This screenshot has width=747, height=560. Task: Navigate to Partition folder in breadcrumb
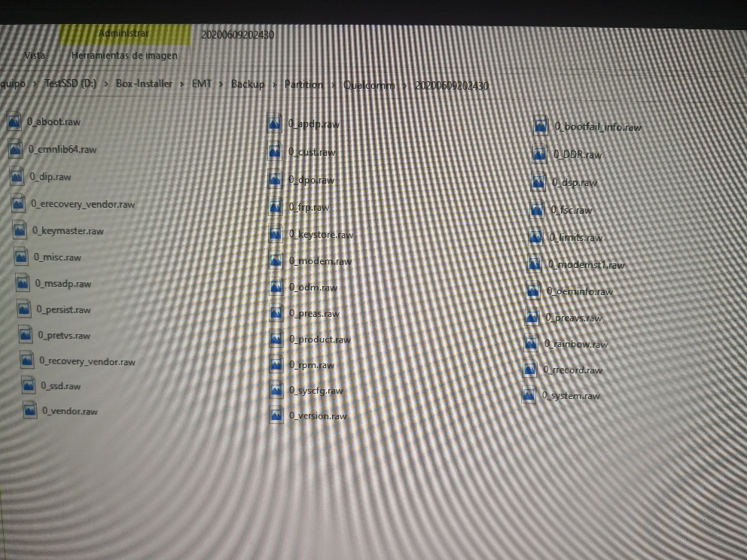point(303,84)
